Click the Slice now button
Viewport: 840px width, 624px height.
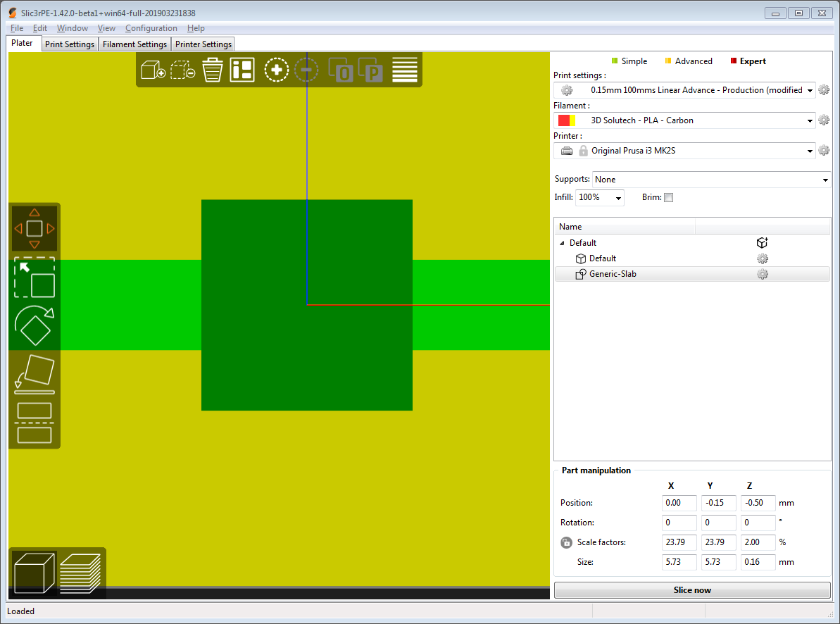(692, 589)
